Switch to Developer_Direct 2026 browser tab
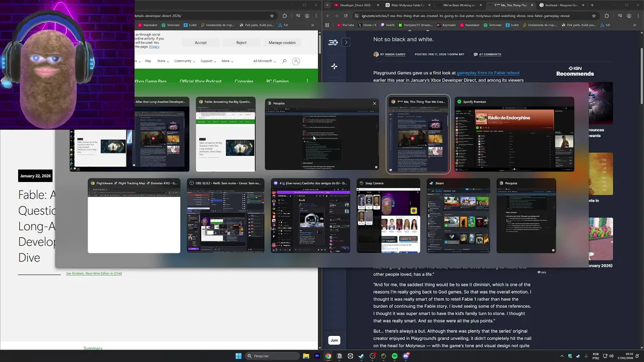644x362 pixels. (356, 5)
